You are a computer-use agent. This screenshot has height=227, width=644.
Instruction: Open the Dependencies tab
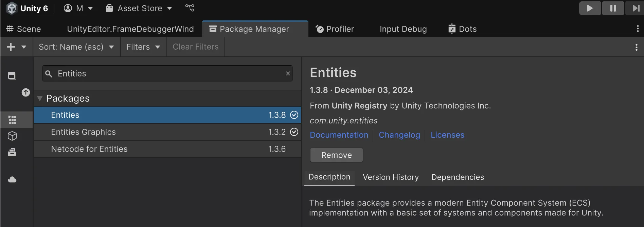click(458, 177)
